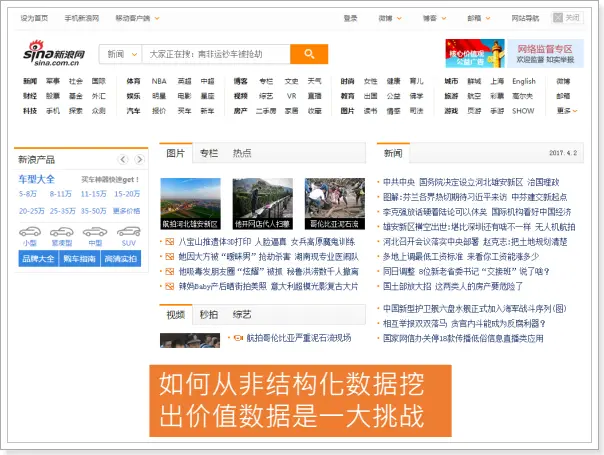Open headline 国土部放大招
The image size is (604, 455).
[x=453, y=286]
